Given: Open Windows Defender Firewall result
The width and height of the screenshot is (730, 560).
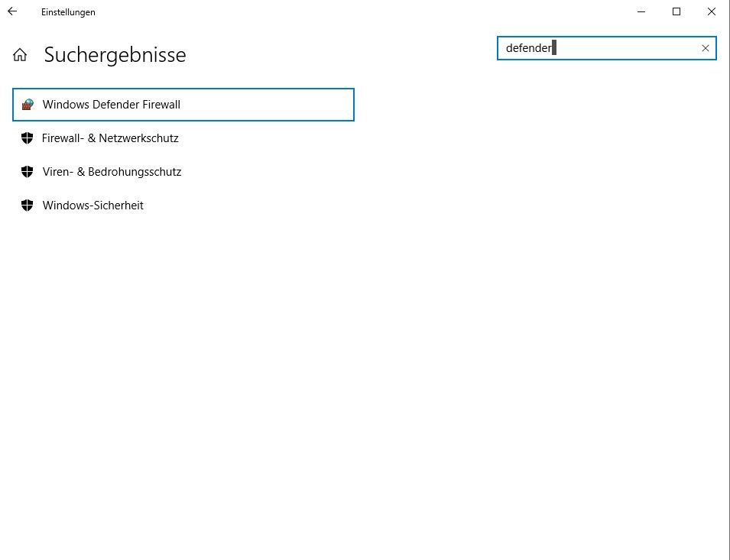Looking at the screenshot, I should coord(183,105).
